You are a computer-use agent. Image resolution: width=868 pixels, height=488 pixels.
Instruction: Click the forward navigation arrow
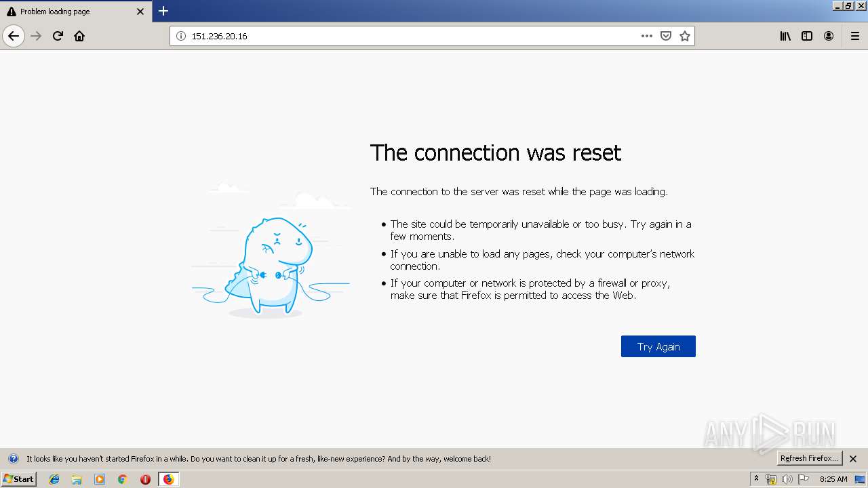(x=37, y=36)
